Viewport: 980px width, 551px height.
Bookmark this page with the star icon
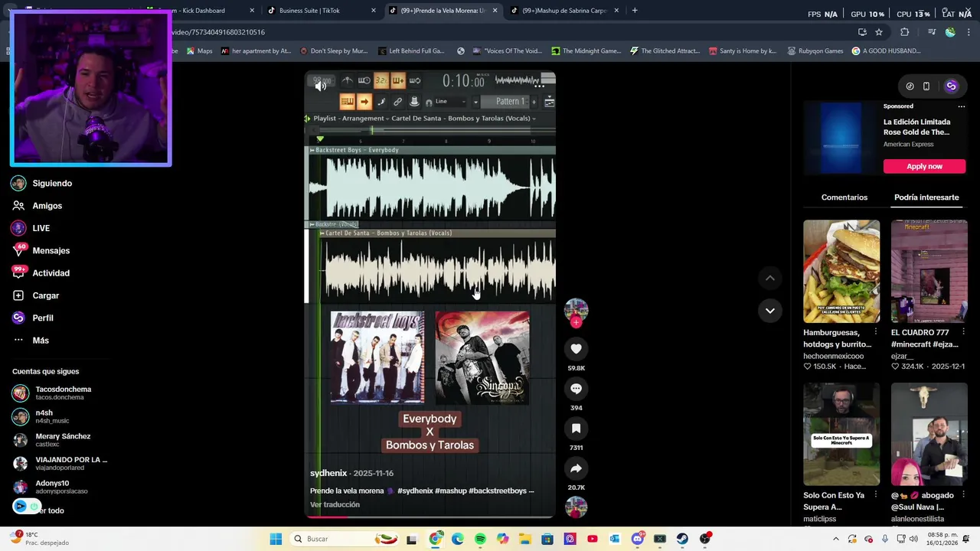tap(879, 32)
